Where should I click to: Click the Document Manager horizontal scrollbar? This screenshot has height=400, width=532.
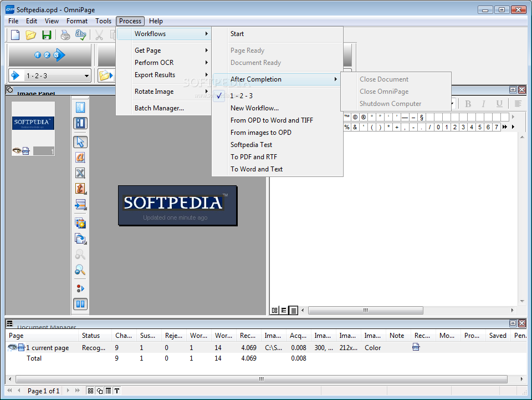point(261,379)
